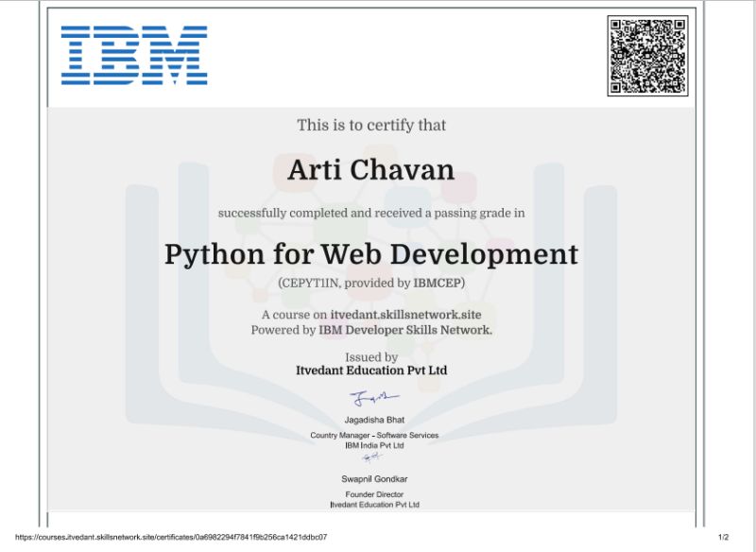The width and height of the screenshot is (756, 552).
Task: Click the "successfully completed" sentence
Action: (371, 214)
